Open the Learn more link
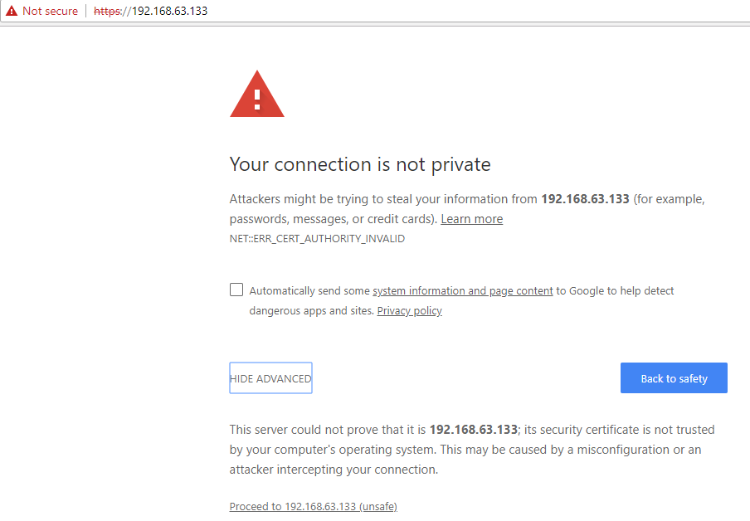 tap(471, 219)
